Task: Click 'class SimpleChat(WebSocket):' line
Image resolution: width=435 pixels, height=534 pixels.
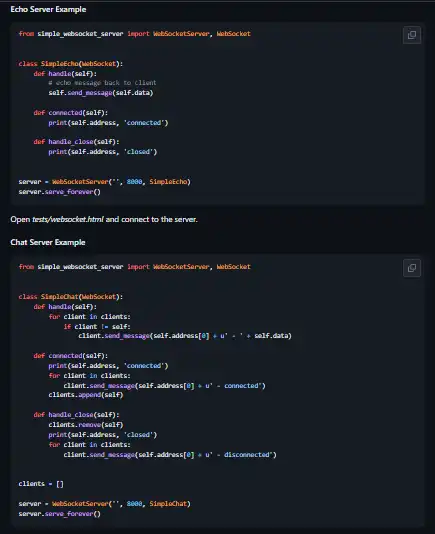Action: [71, 297]
